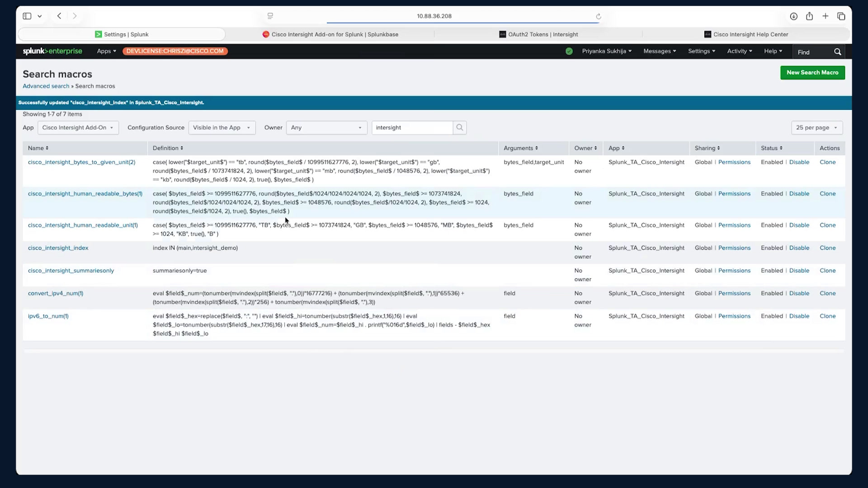Click the filter text field containing intersight

[412, 128]
